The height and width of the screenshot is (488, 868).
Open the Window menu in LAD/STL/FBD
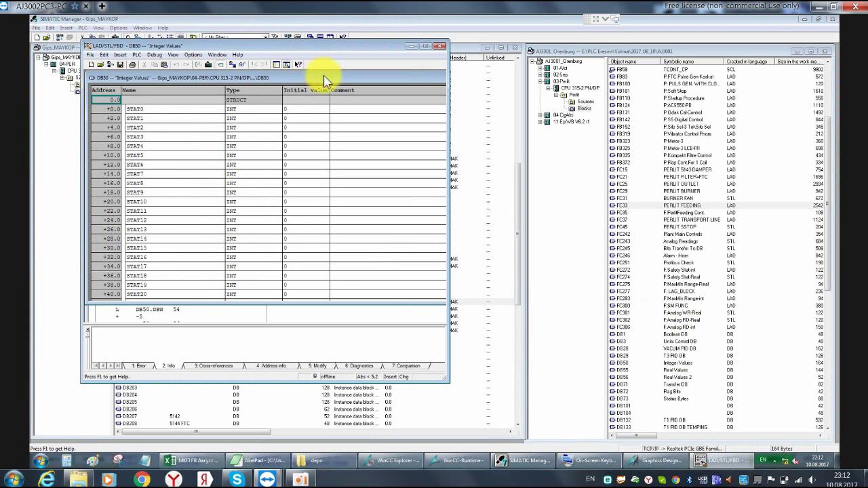[x=217, y=55]
